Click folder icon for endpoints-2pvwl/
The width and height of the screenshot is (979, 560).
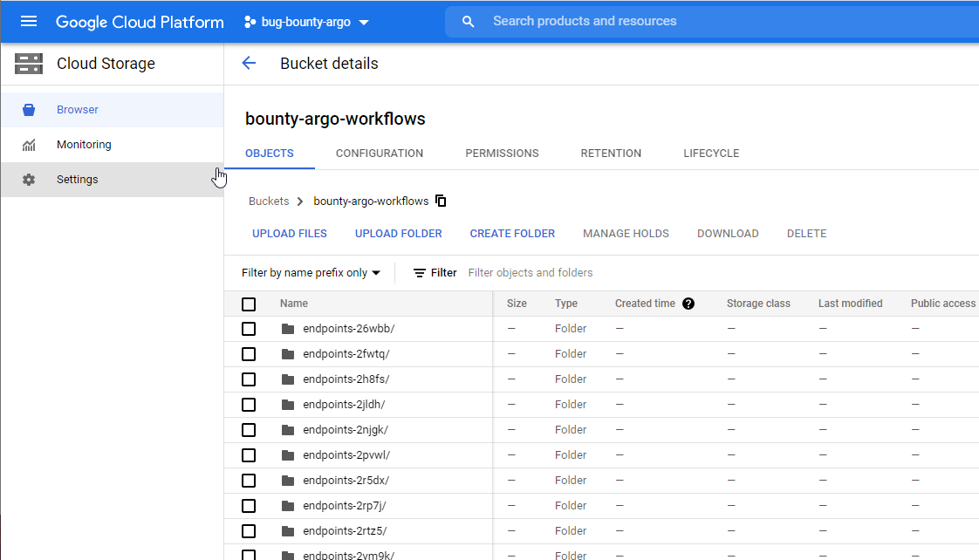[288, 455]
